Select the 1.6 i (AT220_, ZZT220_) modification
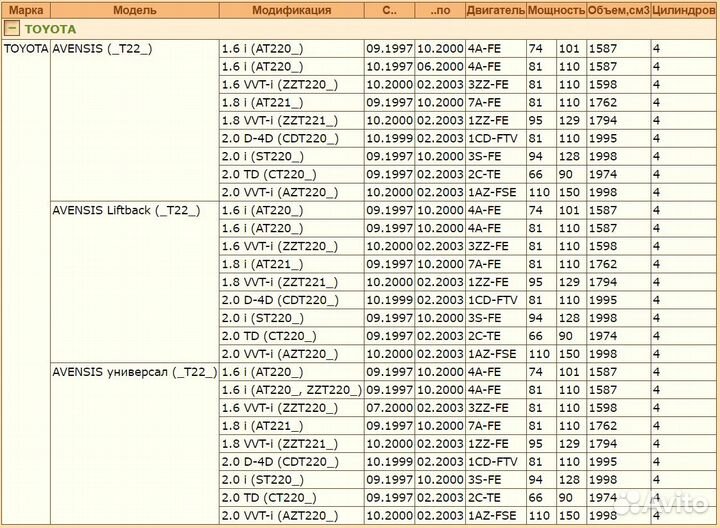The height and width of the screenshot is (528, 720). tap(291, 390)
